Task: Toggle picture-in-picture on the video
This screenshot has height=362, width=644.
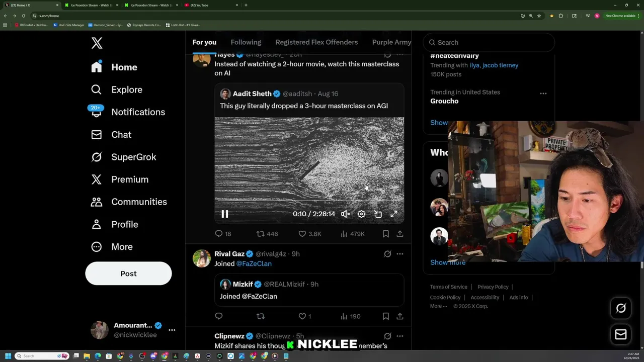Action: [378, 214]
